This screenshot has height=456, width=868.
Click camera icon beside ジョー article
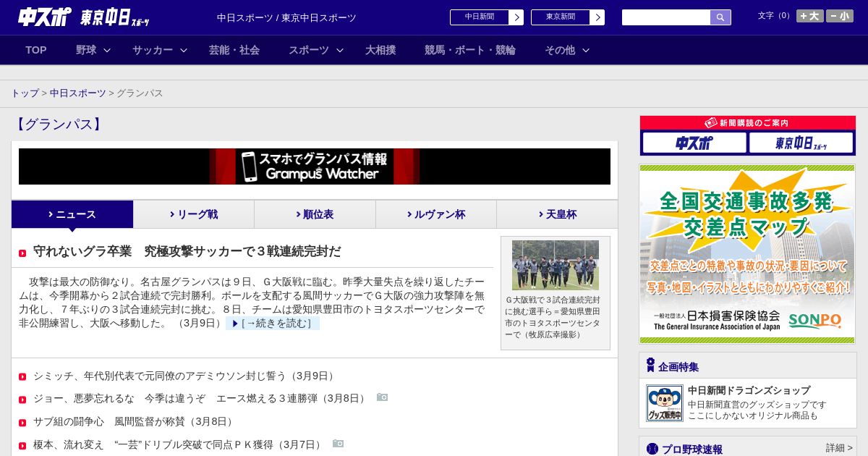coord(382,397)
